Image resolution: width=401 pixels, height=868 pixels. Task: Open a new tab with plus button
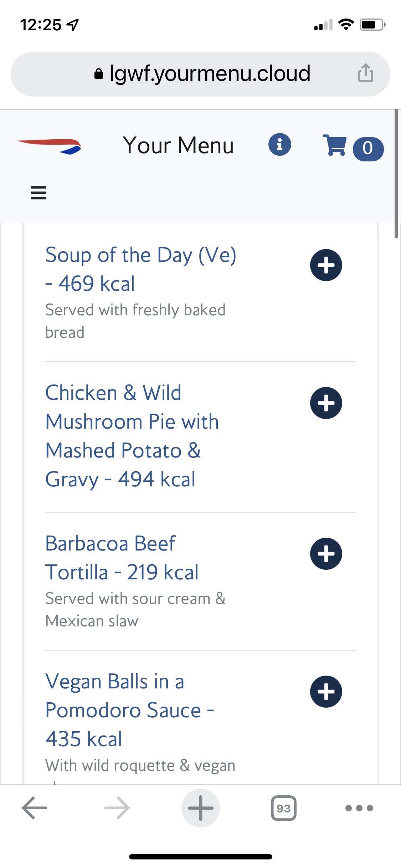coord(201,808)
